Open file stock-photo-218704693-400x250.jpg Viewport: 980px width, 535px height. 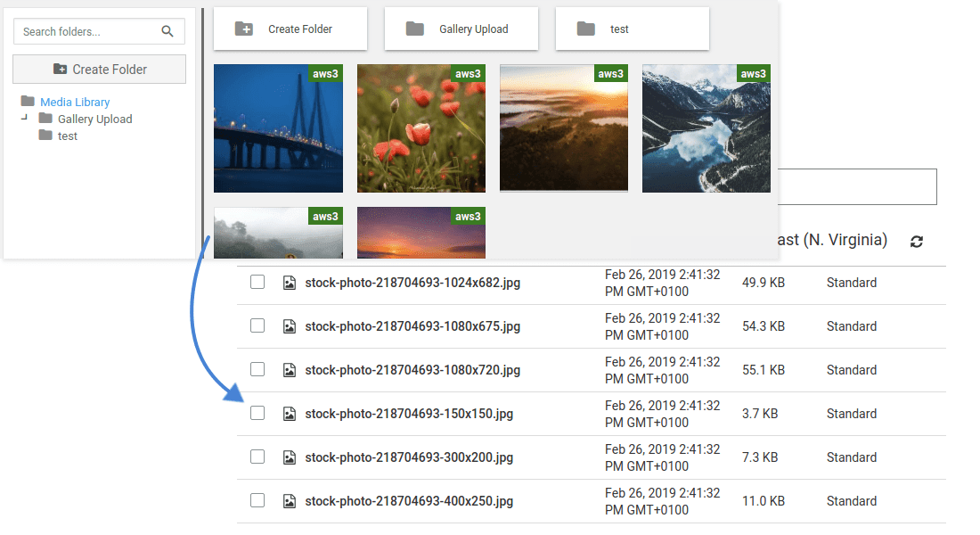[x=409, y=501]
